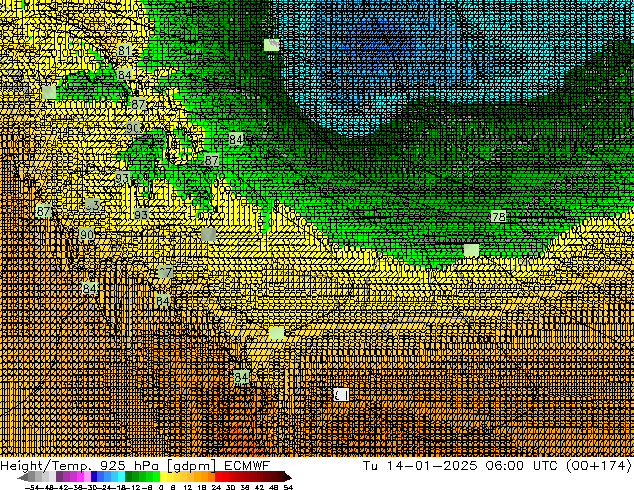634x490 pixels.
Task: Click the dark maroon arrow ending the color bar
Action: (288, 477)
